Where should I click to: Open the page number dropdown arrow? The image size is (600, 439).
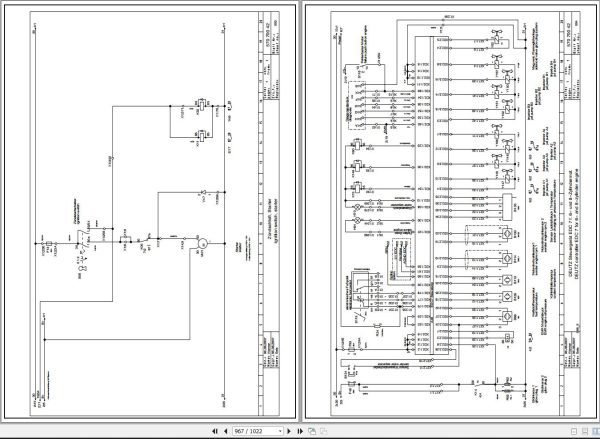pyautogui.click(x=280, y=431)
